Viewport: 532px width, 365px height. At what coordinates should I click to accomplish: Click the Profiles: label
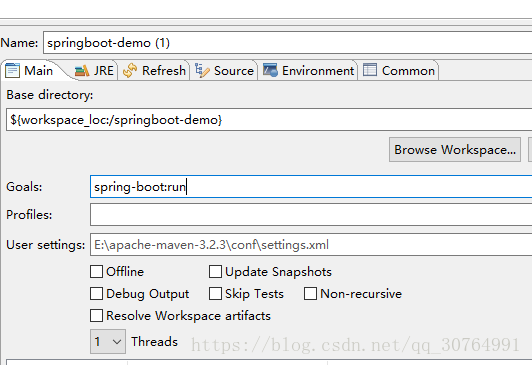click(x=29, y=215)
